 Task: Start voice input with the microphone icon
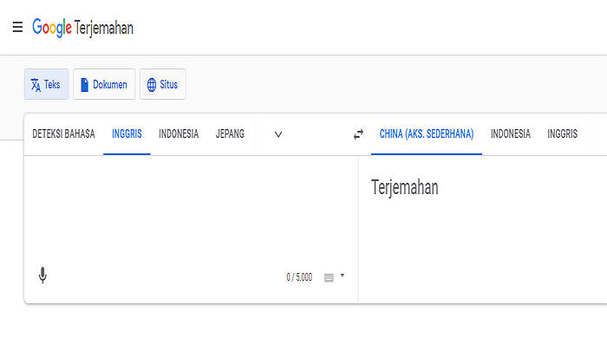point(42,276)
